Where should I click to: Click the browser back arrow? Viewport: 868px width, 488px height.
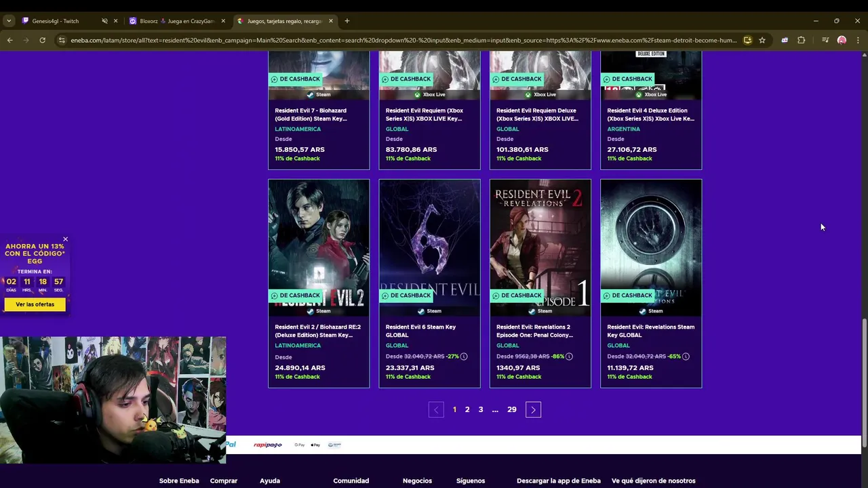[x=9, y=40]
